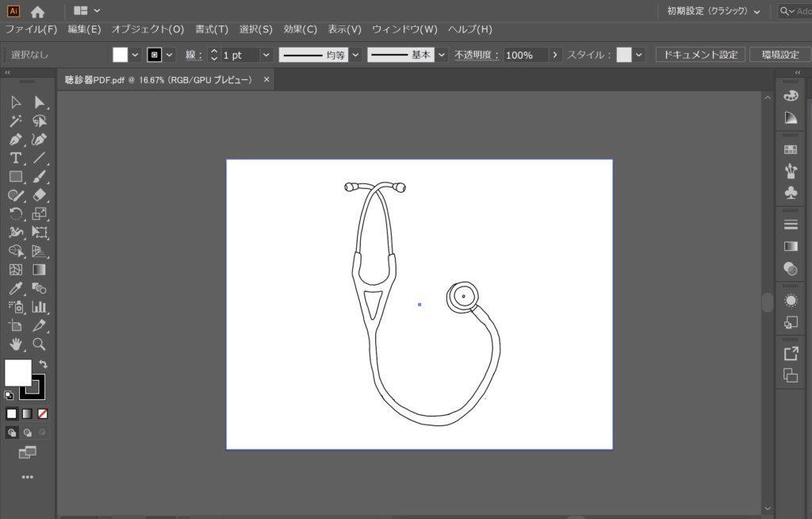Screen dimensions: 812x519
Task: Open the fill color dropdown arrow
Action: [135, 55]
